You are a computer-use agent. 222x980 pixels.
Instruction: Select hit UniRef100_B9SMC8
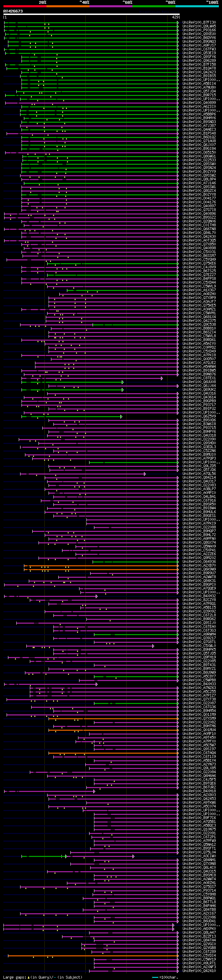click(x=199, y=875)
